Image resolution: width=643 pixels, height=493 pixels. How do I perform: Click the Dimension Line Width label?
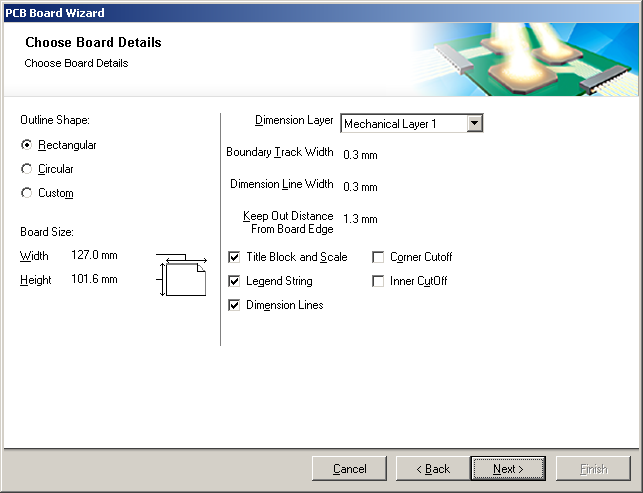[282, 184]
